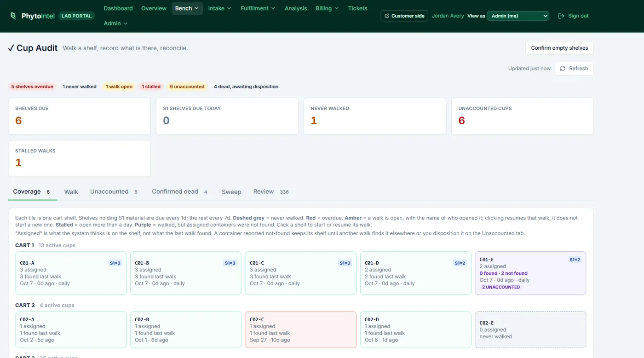
Task: Start walk on never-walked shelf C02-E
Action: point(530,330)
